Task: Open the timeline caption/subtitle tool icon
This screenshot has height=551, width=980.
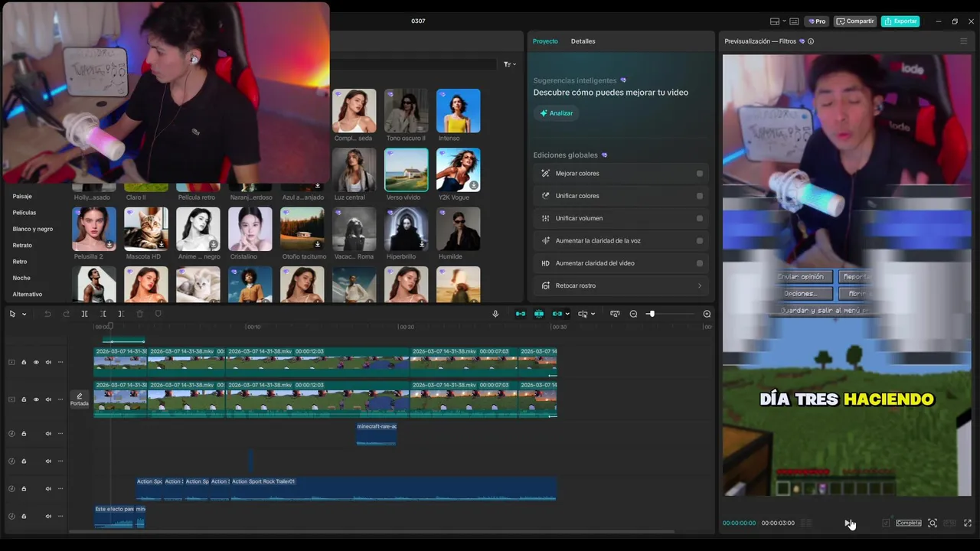Action: click(x=615, y=314)
